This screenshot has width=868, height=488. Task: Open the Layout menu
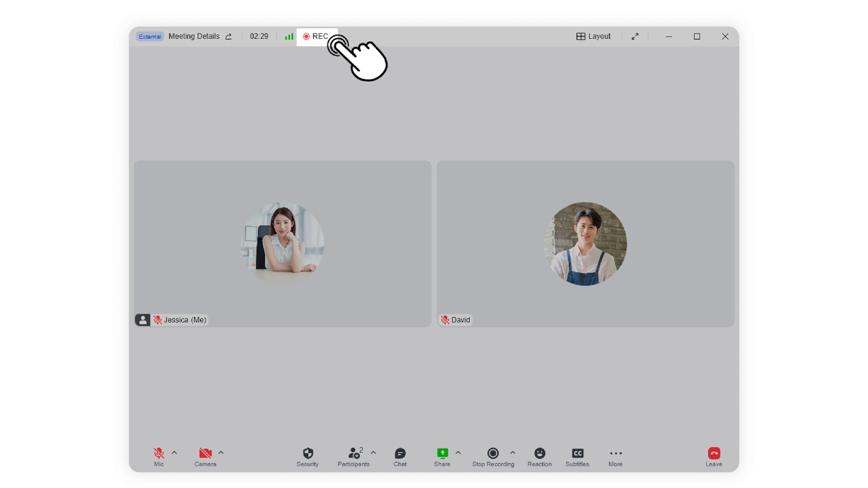click(593, 36)
